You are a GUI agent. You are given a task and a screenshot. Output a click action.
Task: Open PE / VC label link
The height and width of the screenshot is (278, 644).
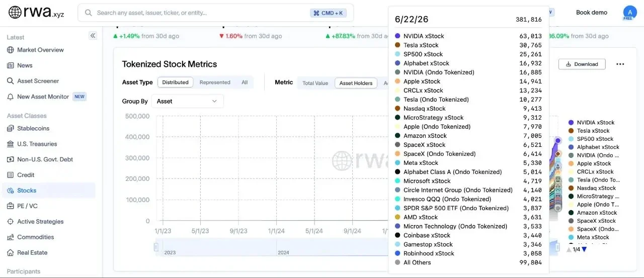[27, 206]
